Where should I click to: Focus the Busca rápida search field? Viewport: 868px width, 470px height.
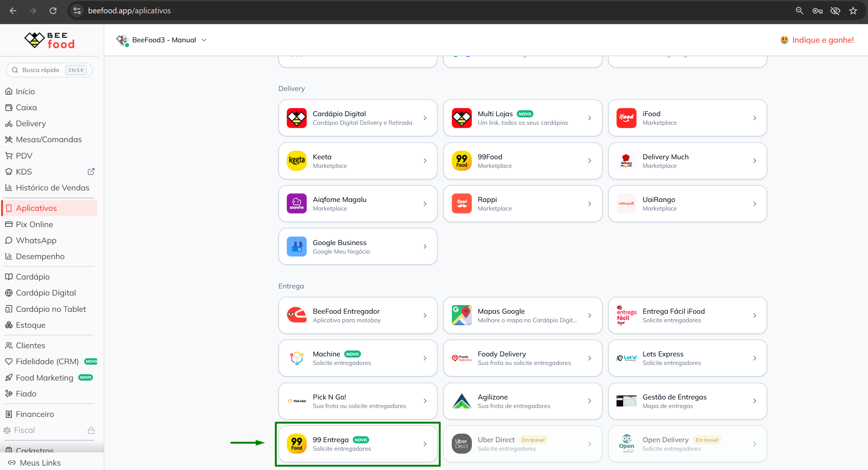click(49, 70)
